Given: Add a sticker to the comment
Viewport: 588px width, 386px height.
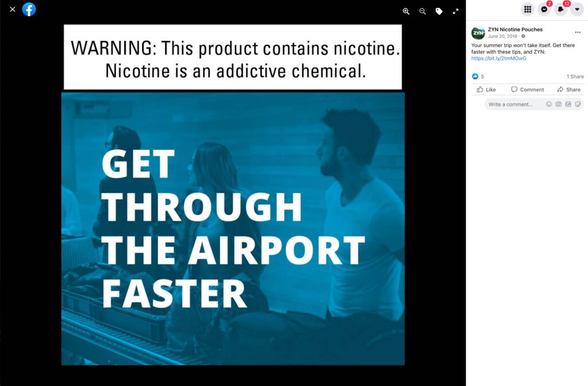Looking at the screenshot, I should [578, 105].
